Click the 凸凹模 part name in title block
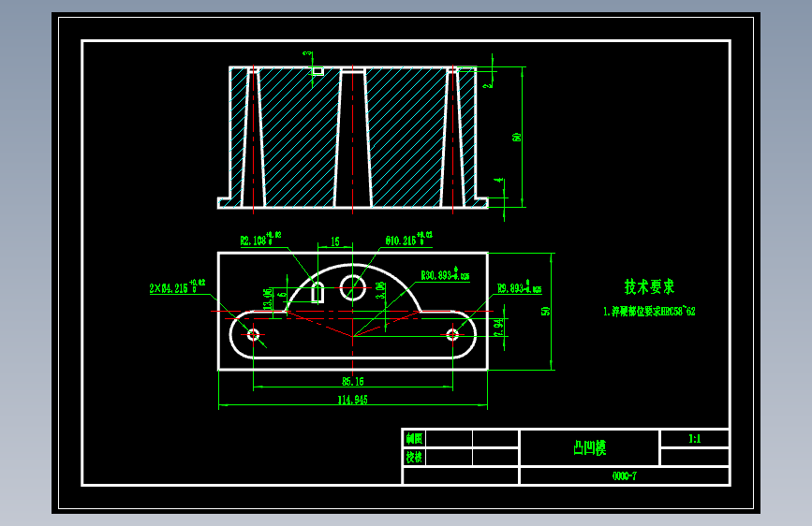Viewport: 812px width, 526px height. coord(590,447)
